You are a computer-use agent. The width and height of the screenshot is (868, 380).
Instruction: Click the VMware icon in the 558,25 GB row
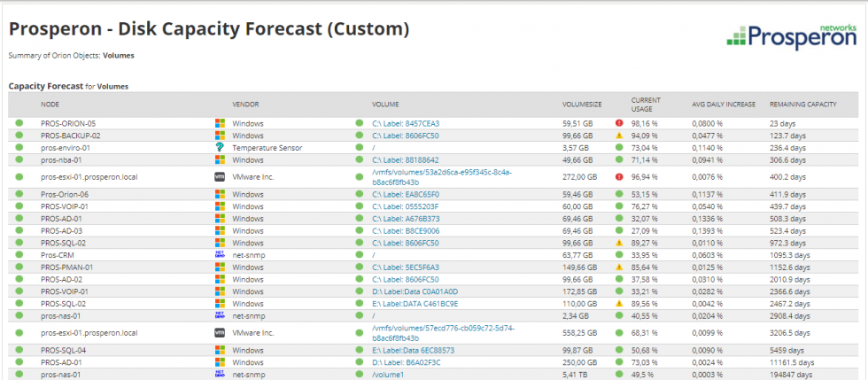coord(220,333)
